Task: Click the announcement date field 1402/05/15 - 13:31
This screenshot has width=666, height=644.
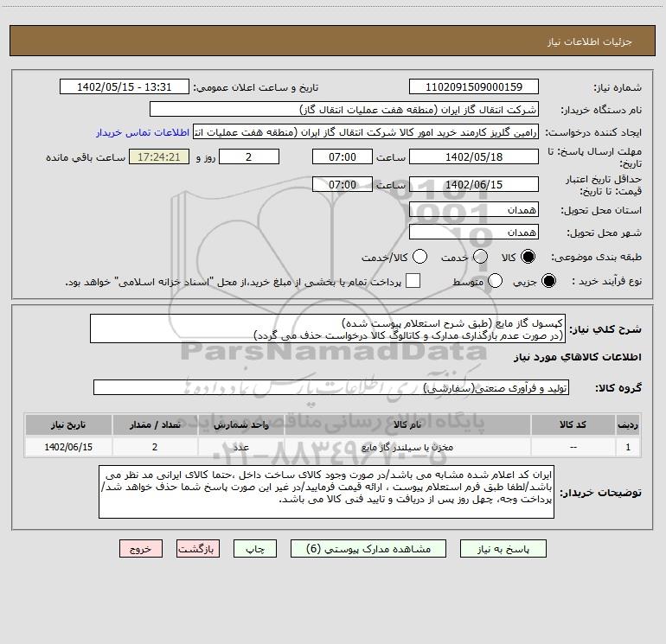Action: [124, 87]
